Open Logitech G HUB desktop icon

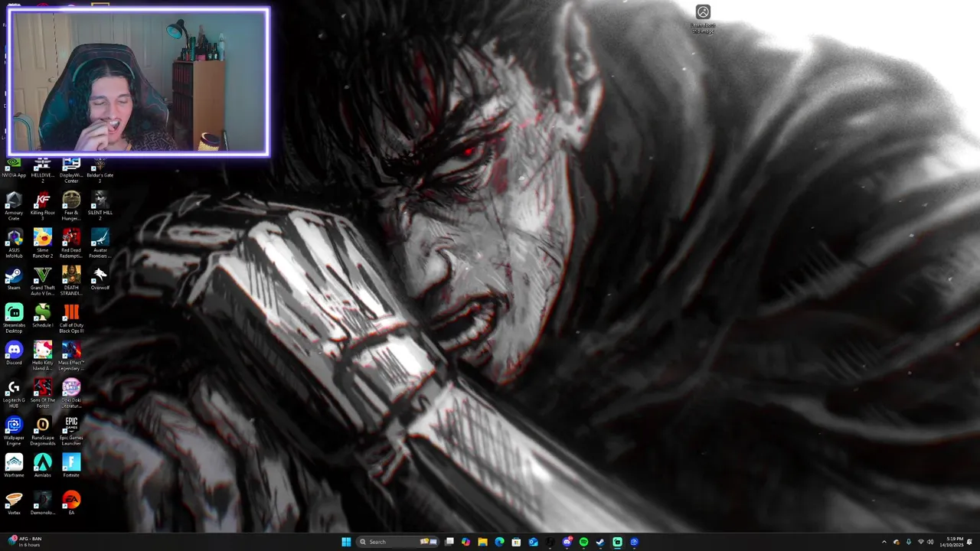(14, 394)
